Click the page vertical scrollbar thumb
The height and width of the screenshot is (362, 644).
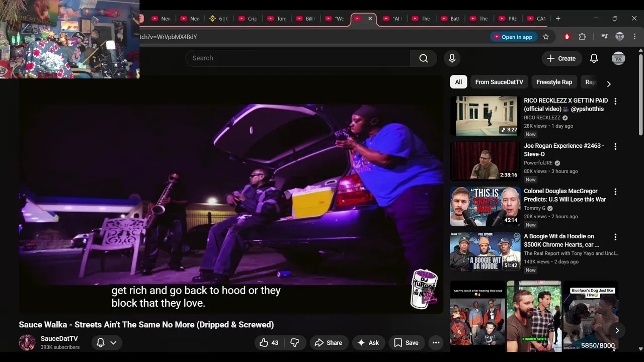640,94
